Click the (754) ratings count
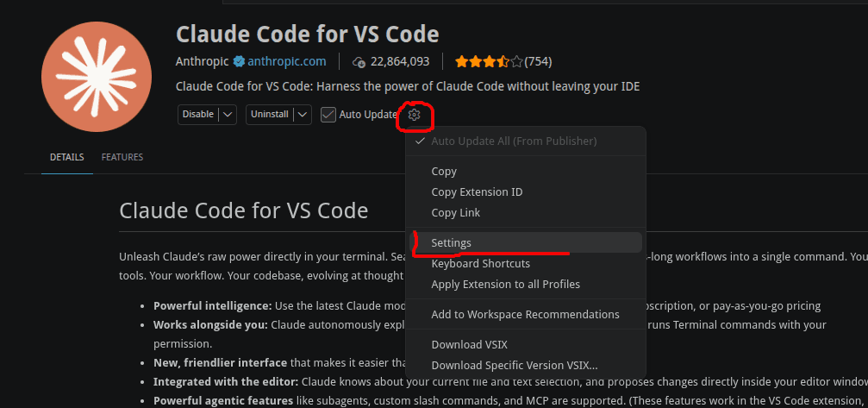 coord(538,61)
